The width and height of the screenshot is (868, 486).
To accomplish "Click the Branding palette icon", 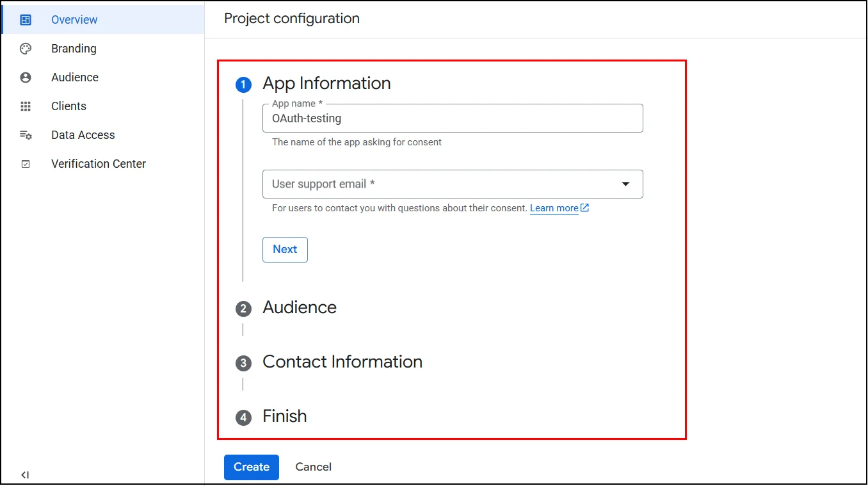I will [26, 49].
